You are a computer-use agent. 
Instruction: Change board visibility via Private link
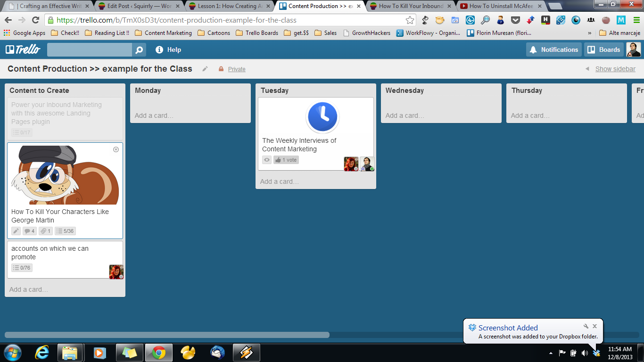pyautogui.click(x=237, y=69)
